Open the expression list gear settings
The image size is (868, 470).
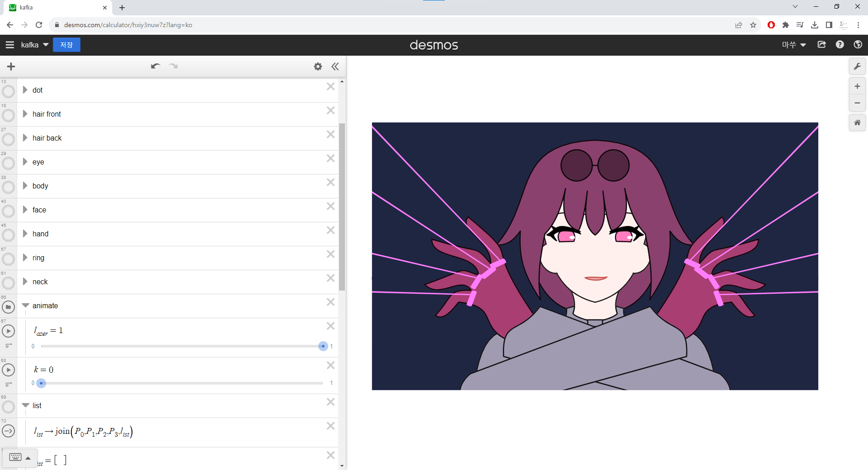pyautogui.click(x=318, y=66)
